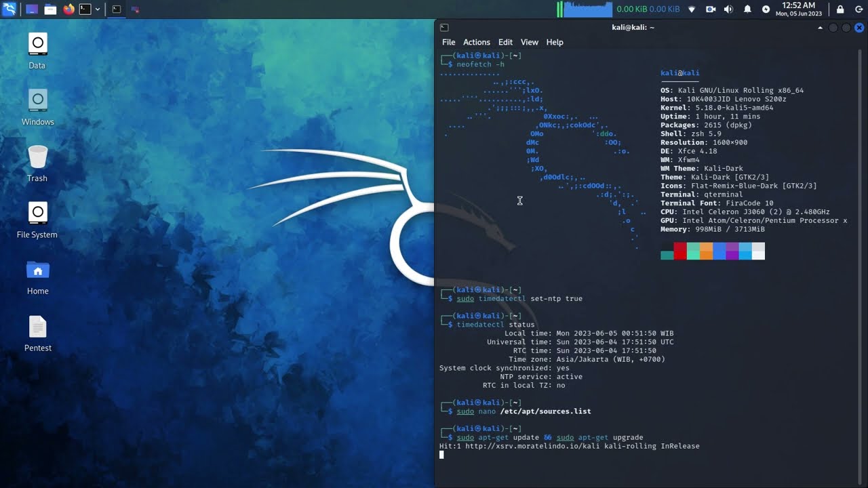This screenshot has width=868, height=488.
Task: Open the terminal Actions menu
Action: [477, 42]
